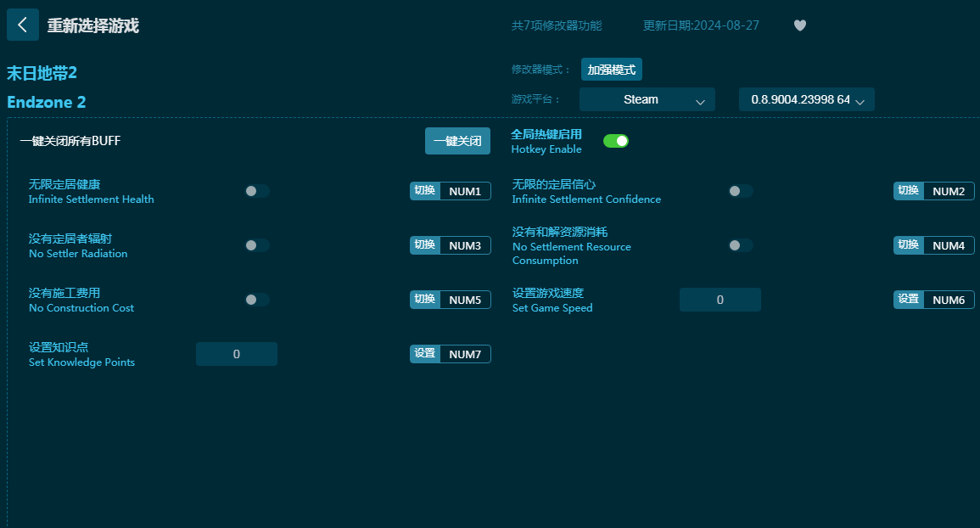Click the NUM2 hotkey binding
Viewport: 980px width, 528px height.
(948, 191)
